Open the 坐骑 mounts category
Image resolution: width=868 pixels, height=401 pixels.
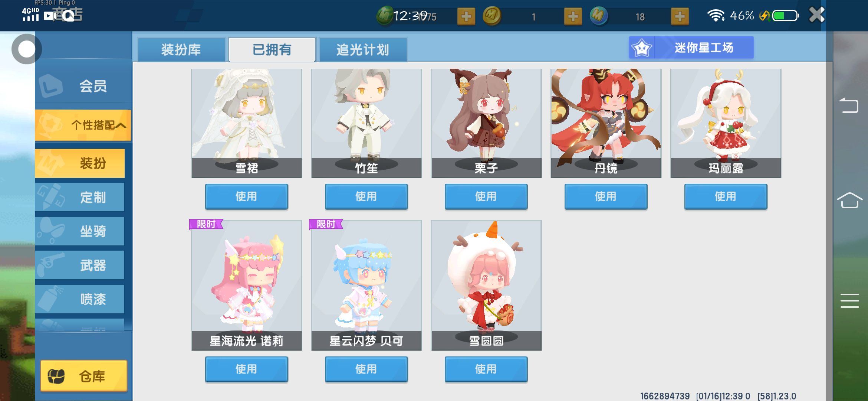(x=80, y=231)
